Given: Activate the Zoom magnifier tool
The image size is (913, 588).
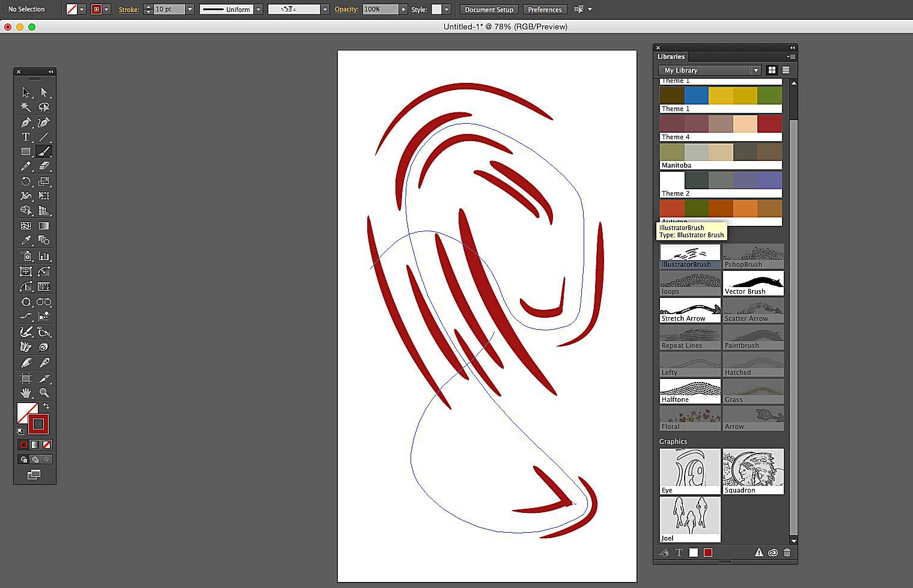Looking at the screenshot, I should point(44,393).
